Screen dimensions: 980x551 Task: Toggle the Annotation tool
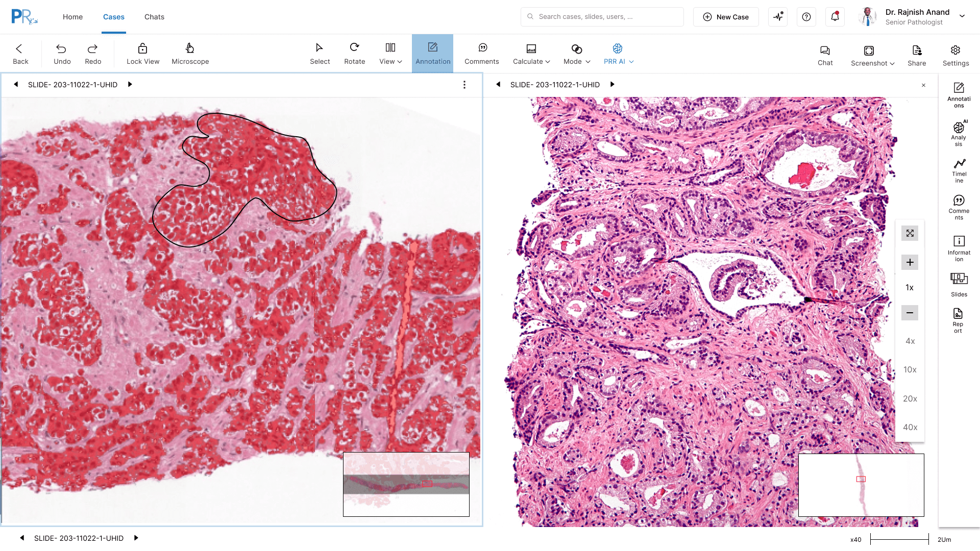pos(433,54)
